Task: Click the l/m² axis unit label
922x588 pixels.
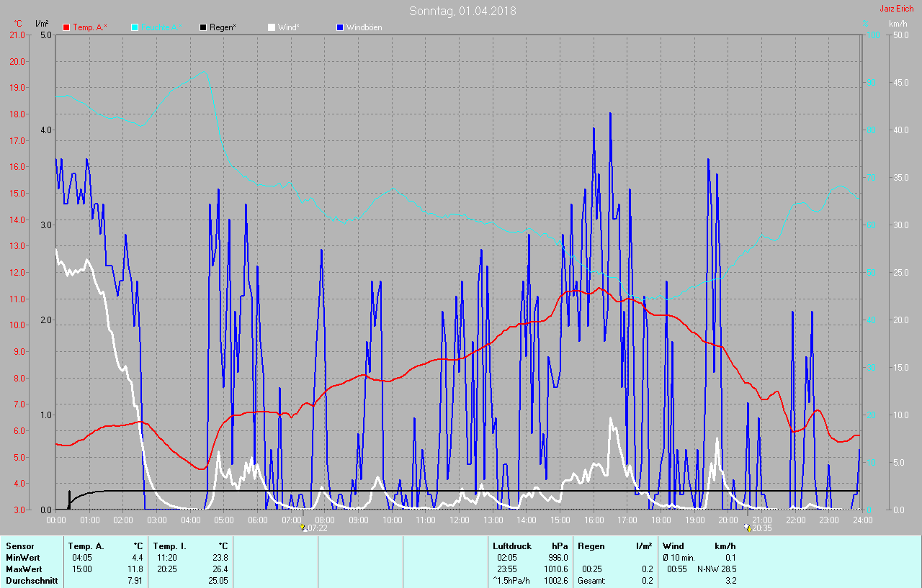Action: coord(42,24)
